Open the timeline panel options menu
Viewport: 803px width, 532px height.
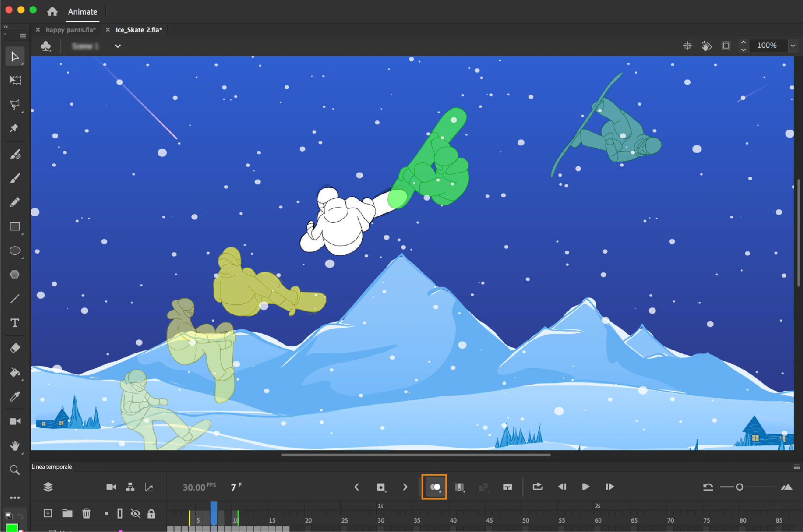coord(797,467)
